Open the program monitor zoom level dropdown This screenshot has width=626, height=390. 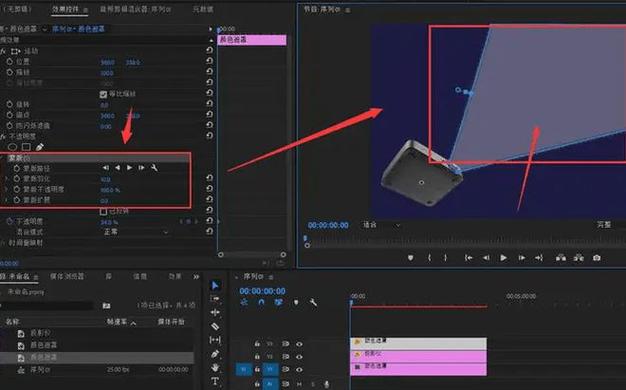tap(381, 225)
